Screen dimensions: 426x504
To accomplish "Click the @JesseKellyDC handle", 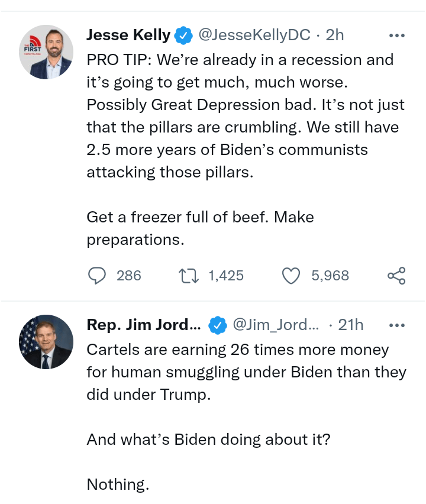I will (x=254, y=35).
